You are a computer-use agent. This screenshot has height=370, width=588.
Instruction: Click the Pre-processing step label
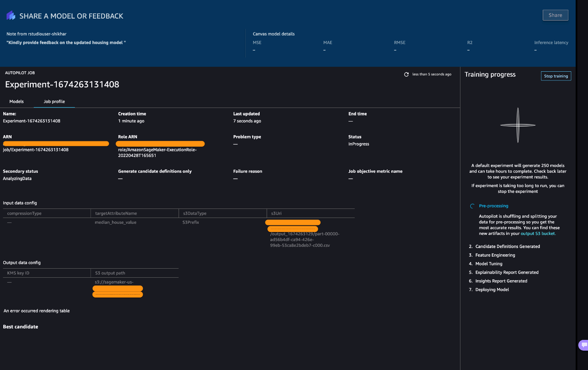494,206
